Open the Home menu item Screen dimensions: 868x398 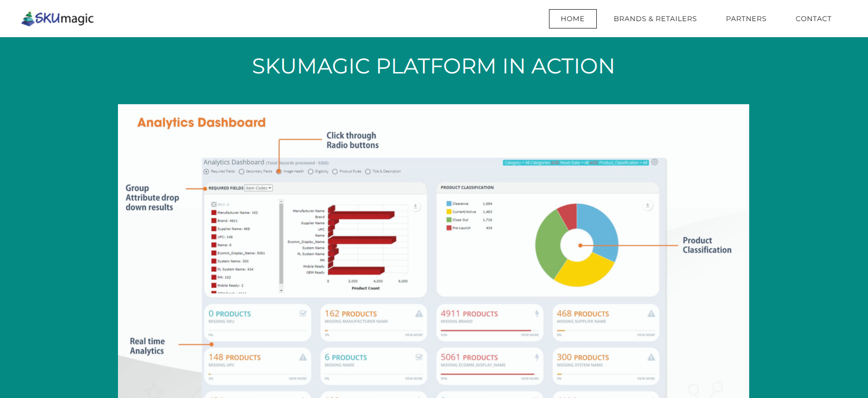coord(572,19)
